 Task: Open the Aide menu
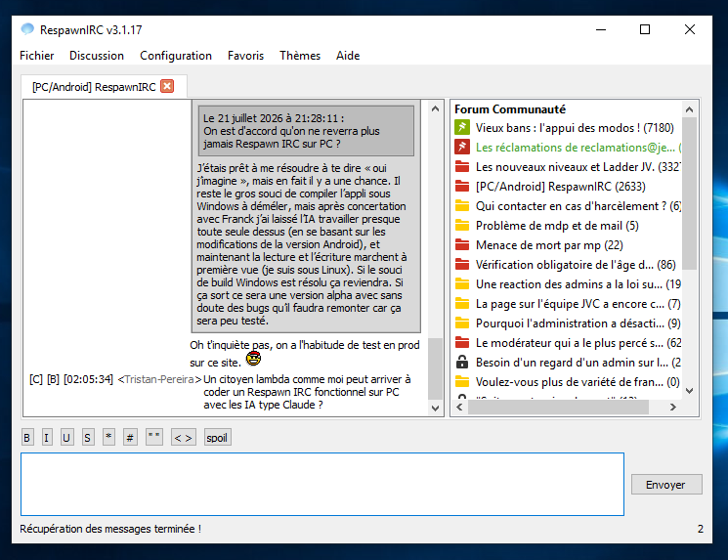tap(348, 56)
